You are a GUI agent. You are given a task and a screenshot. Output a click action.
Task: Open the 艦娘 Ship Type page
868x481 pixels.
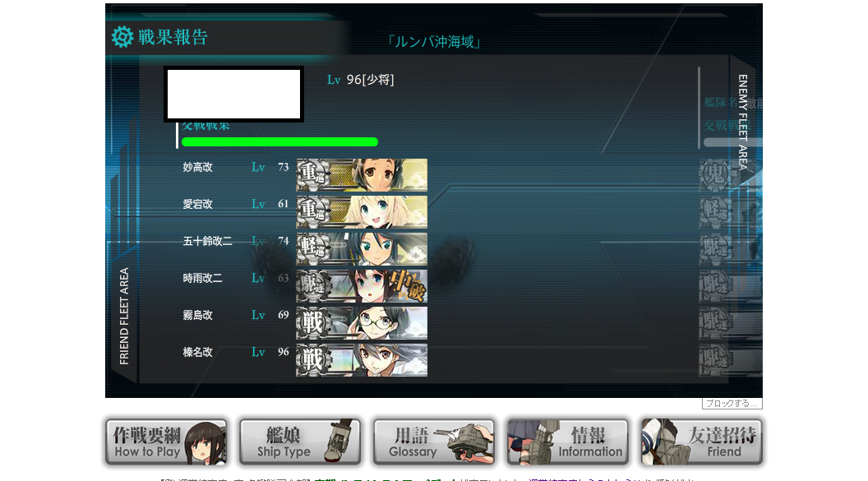[x=300, y=442]
